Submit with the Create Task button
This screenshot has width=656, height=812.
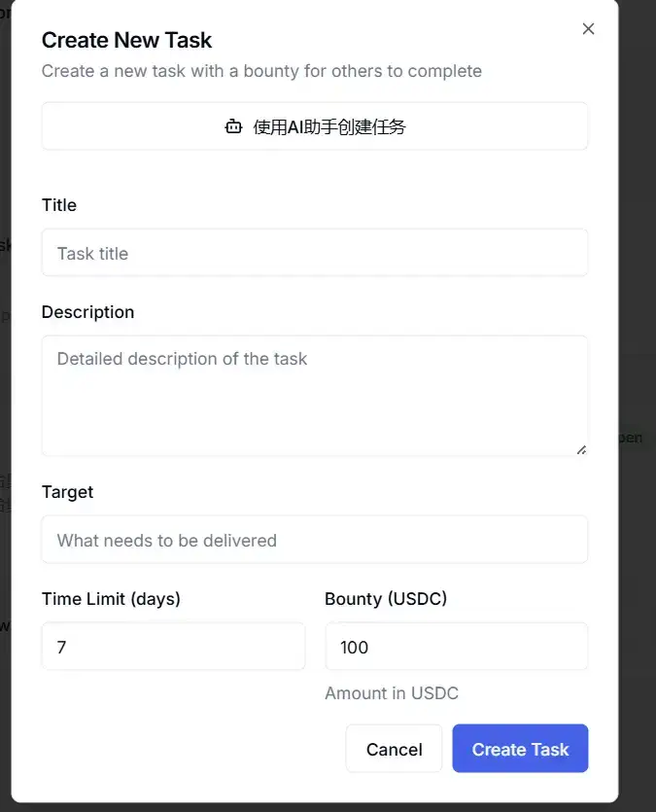520,749
